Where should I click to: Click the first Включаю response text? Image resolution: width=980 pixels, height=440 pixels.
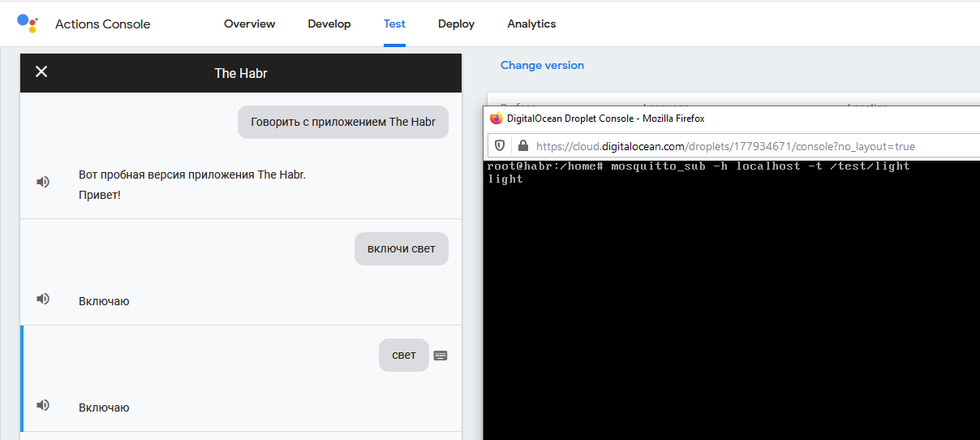point(104,301)
